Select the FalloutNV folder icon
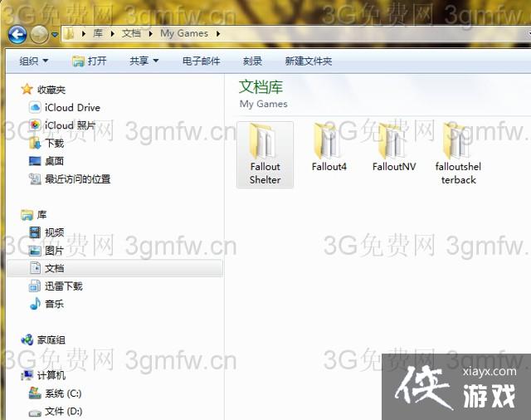 (x=392, y=142)
